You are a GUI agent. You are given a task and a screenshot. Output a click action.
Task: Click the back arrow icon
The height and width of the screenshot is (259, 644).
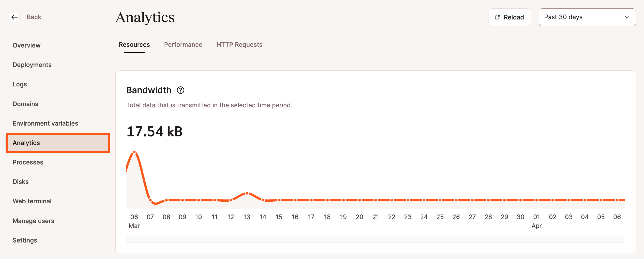[x=14, y=17]
